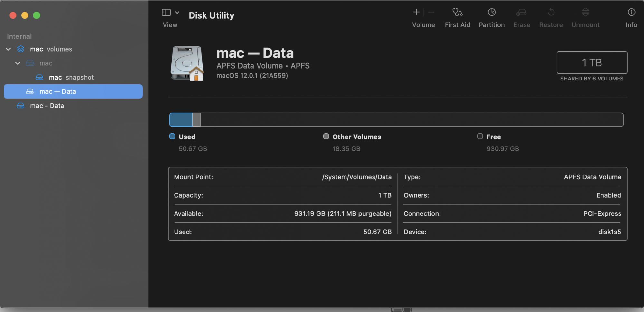Select the bottom mac - Data volume
Image resolution: width=644 pixels, height=312 pixels.
point(73,106)
